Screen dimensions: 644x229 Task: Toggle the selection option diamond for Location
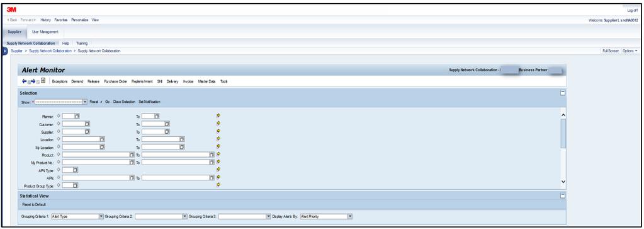tap(59, 139)
